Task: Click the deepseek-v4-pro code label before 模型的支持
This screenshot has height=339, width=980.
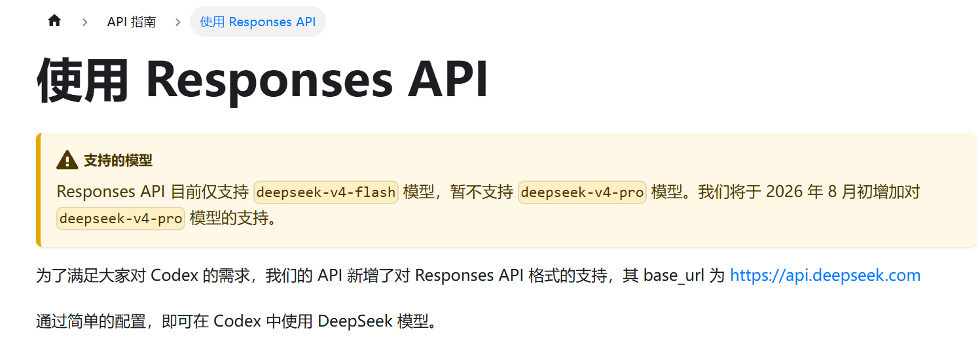Action: click(120, 219)
